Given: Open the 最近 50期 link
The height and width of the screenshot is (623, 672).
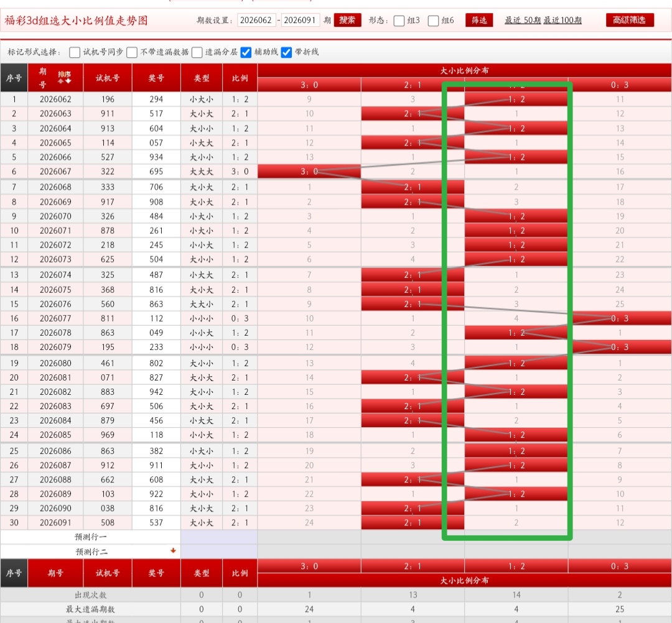Looking at the screenshot, I should (523, 21).
